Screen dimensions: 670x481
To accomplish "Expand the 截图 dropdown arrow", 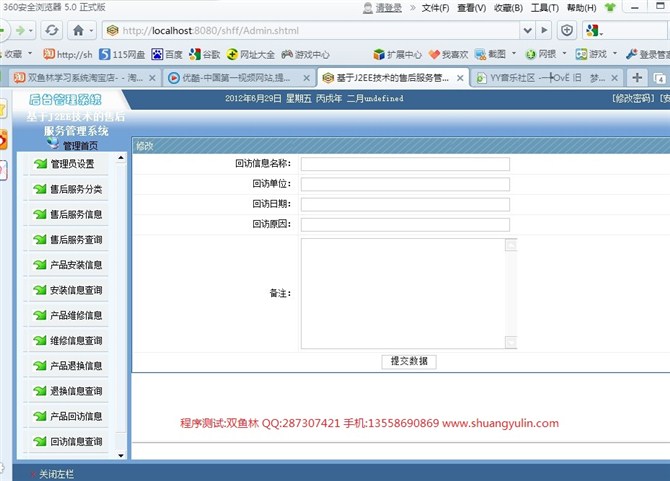I will [x=514, y=53].
